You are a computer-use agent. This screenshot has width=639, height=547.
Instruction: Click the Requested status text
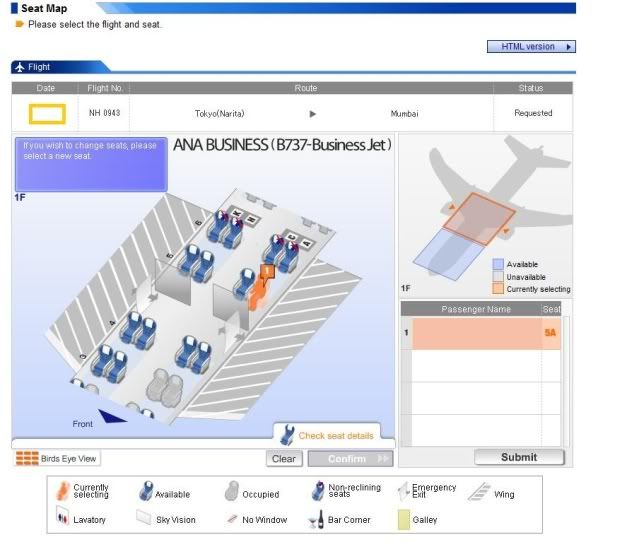(x=533, y=113)
